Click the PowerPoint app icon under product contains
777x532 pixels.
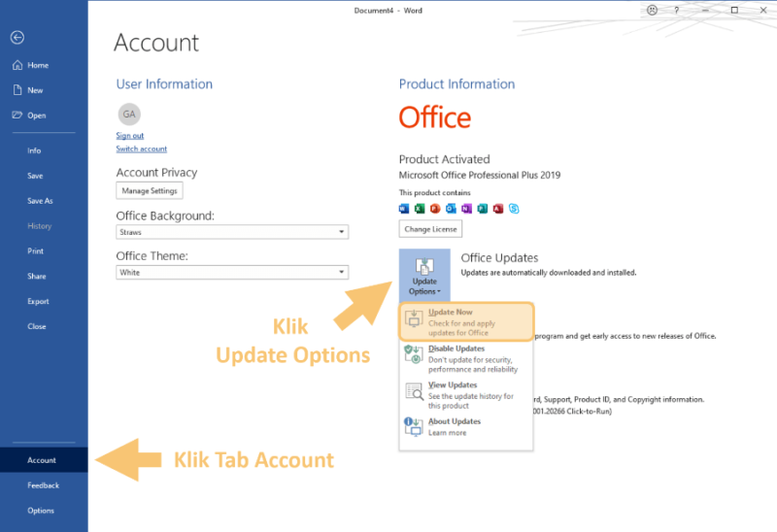(435, 209)
